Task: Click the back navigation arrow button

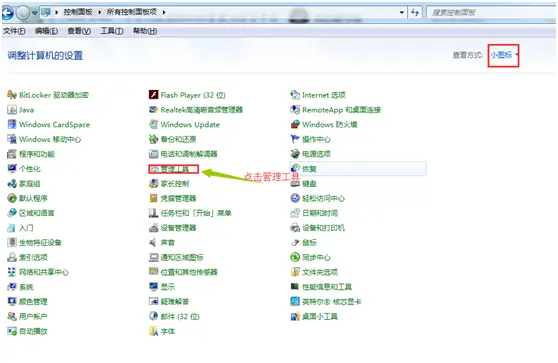Action: tap(7, 13)
